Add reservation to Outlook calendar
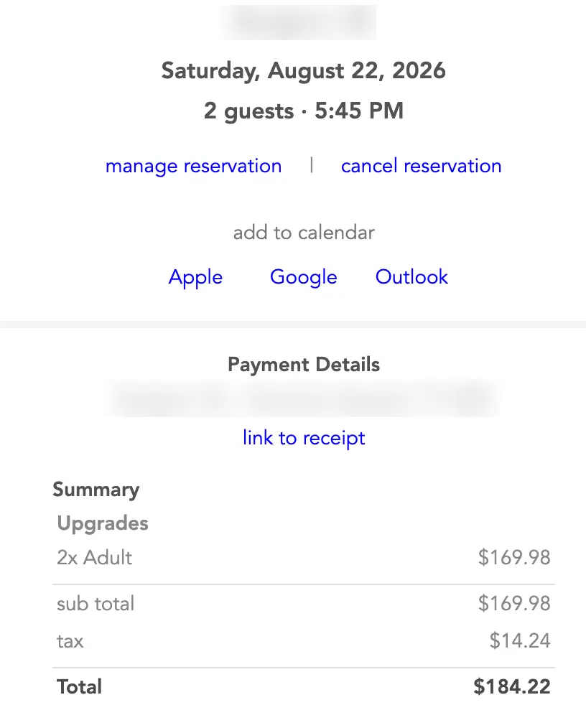The height and width of the screenshot is (728, 586). (x=411, y=276)
